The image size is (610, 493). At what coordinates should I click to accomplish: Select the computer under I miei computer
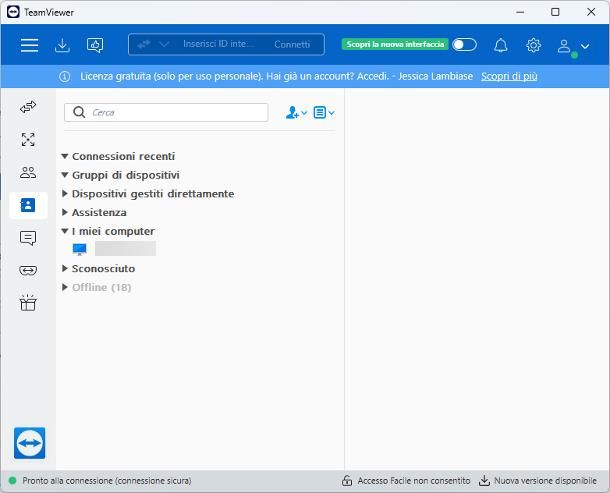pos(114,249)
